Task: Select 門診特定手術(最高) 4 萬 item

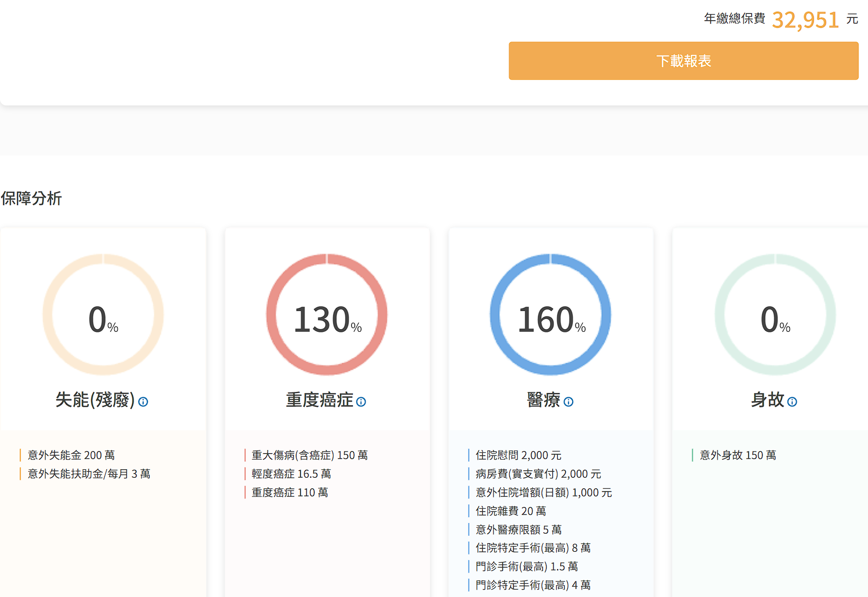Action: click(533, 585)
